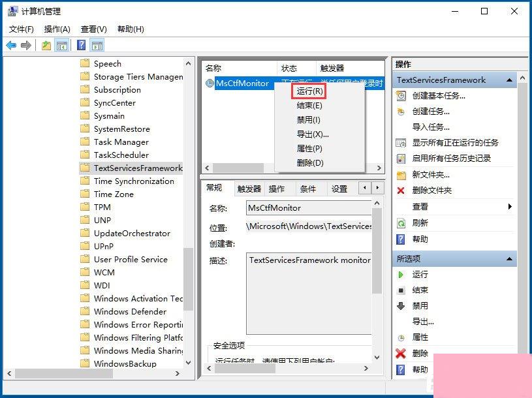
Task: Click the New Folder (新文件夹) icon
Action: [x=401, y=175]
